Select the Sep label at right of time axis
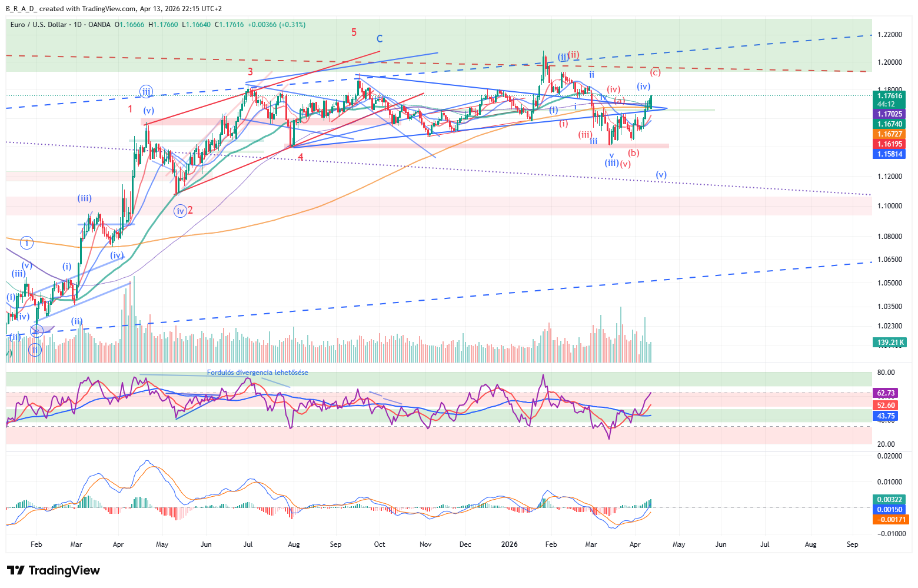Screen dimensions: 918x588 click(852, 544)
